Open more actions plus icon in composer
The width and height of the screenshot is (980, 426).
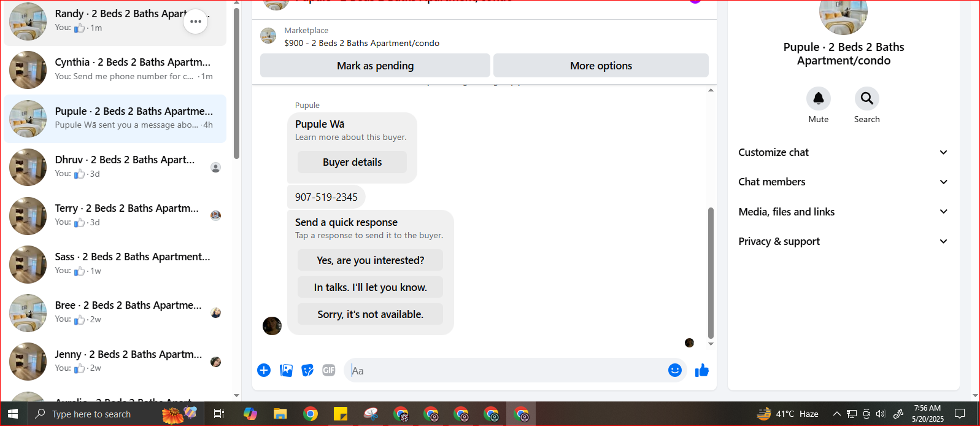point(264,370)
